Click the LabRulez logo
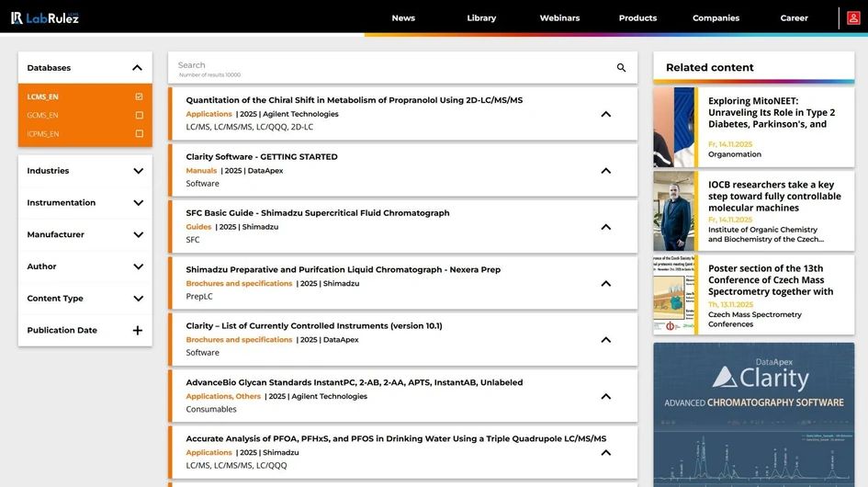Viewport: 868px width, 487px height. (x=44, y=17)
